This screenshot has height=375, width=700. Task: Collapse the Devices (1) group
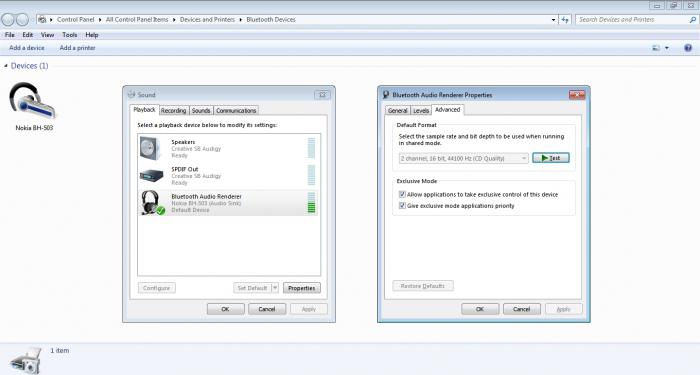click(6, 66)
